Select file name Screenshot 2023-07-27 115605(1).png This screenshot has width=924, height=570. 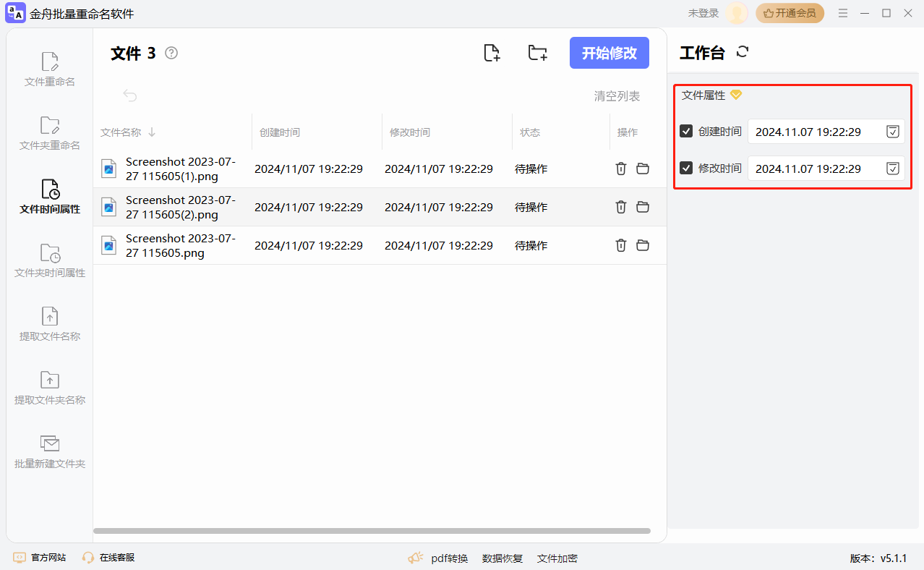pyautogui.click(x=181, y=169)
